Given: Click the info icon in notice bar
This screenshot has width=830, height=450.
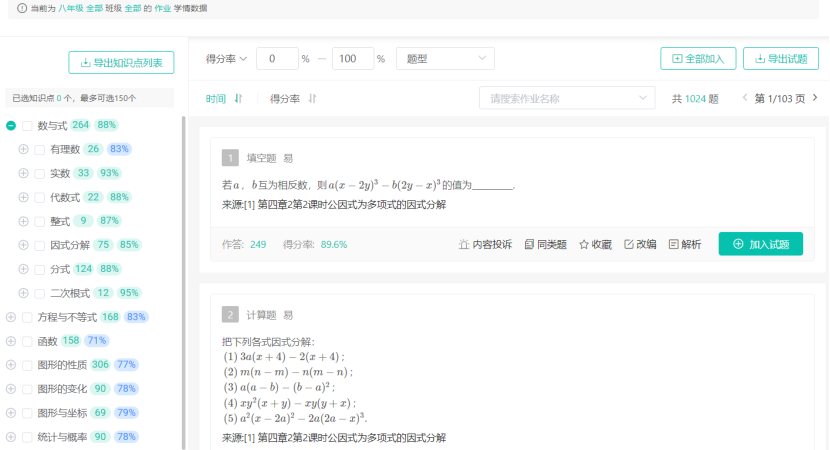Looking at the screenshot, I should click(22, 8).
